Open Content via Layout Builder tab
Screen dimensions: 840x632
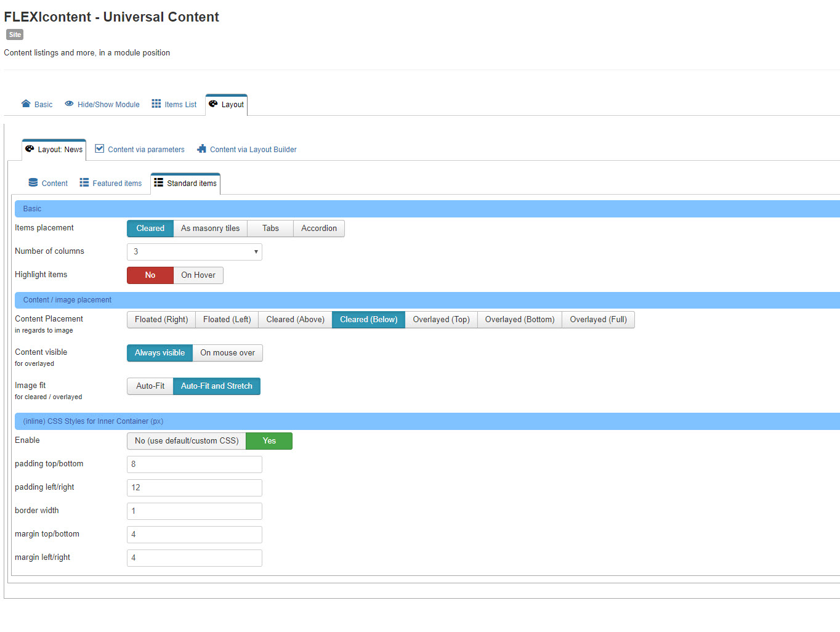point(247,150)
